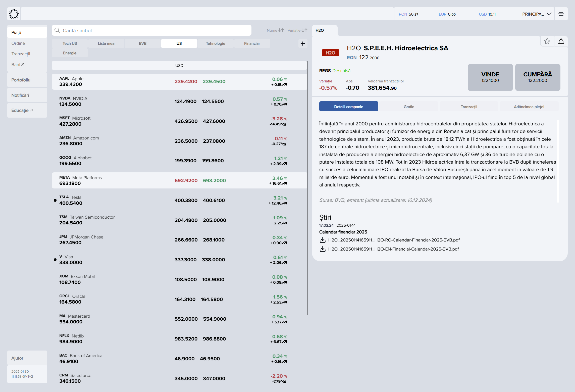
Task: Select the Energie watchlist tab
Action: (70, 53)
